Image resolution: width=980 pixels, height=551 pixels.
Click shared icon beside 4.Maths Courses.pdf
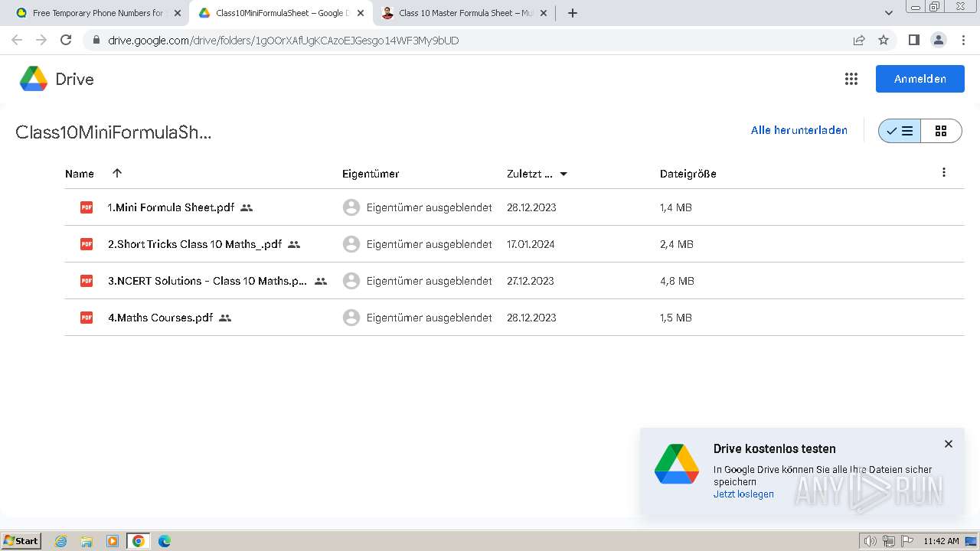click(x=225, y=318)
